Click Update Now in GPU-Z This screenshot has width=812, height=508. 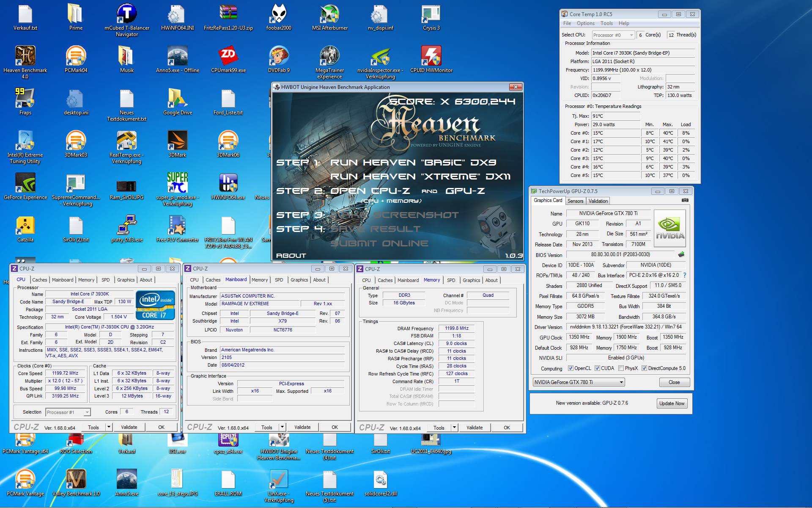coord(672,403)
